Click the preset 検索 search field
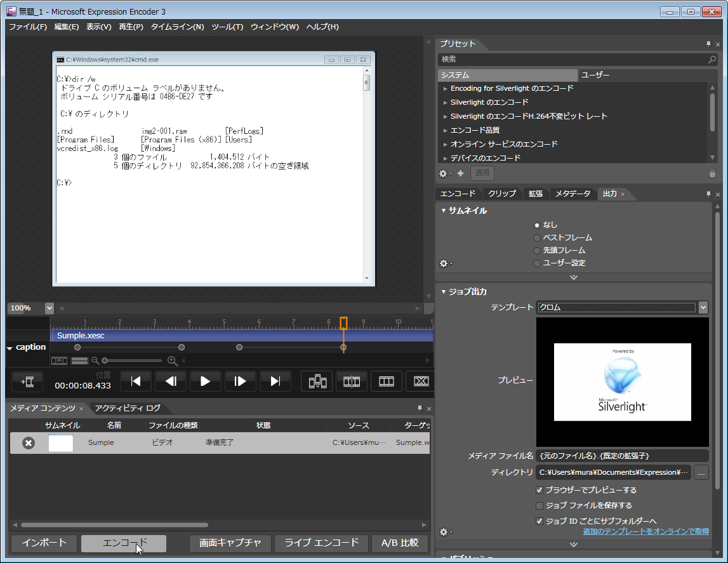The height and width of the screenshot is (563, 728). [572, 60]
